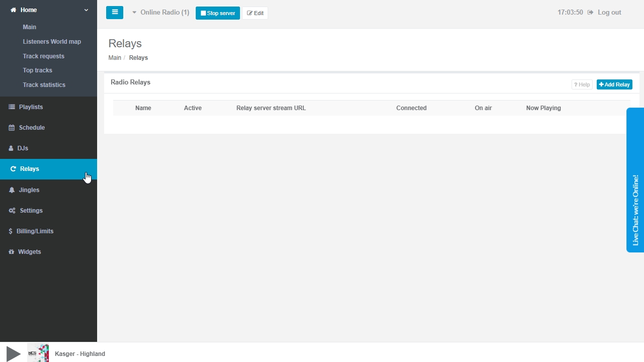The height and width of the screenshot is (362, 644).
Task: Open the Schedule section
Action: (48, 128)
